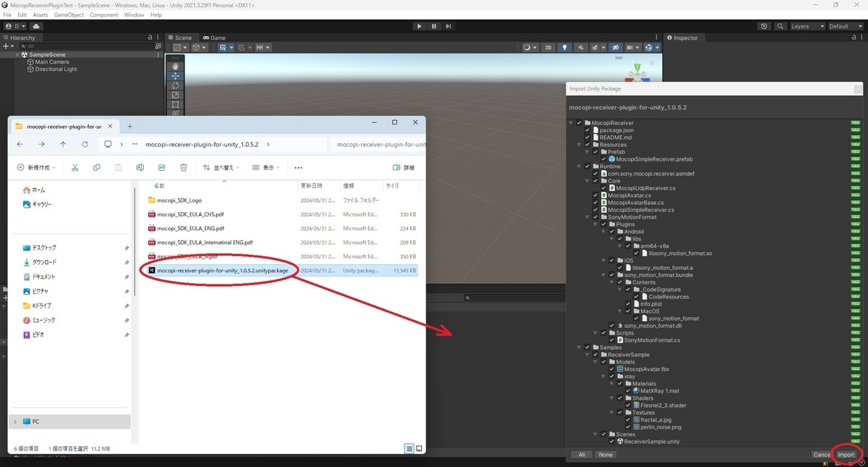The height and width of the screenshot is (467, 868).
Task: Open the Hierarchy add (+) dropdown
Action: (x=9, y=46)
